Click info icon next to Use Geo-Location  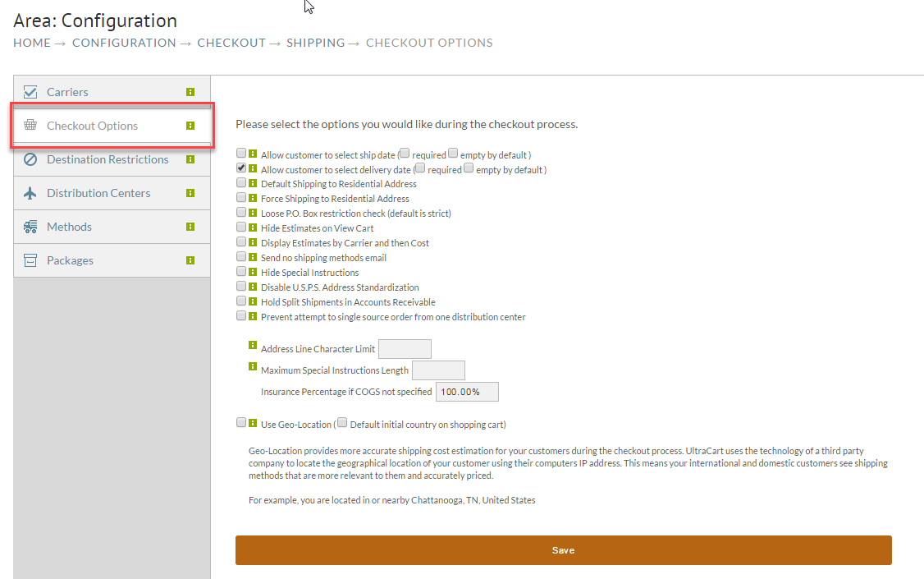253,423
